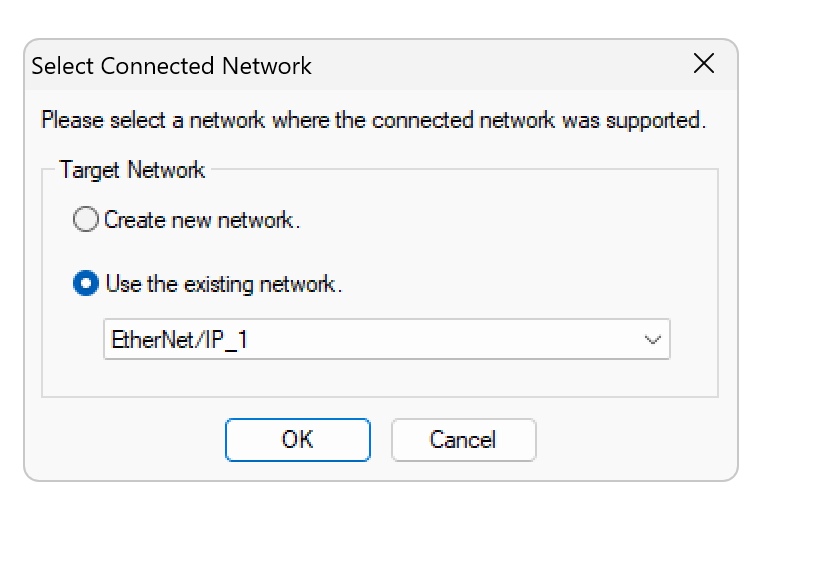Click the Select Connected Network title bar
This screenshot has width=830, height=571.
(x=350, y=66)
